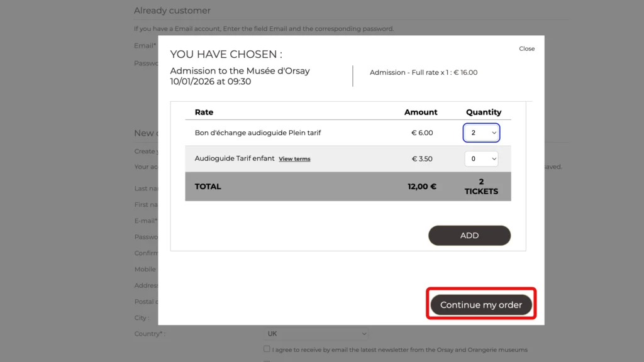This screenshot has height=362, width=644.
Task: Open quantity dropdown for Audioguide Tarif enfant
Action: coord(481,159)
